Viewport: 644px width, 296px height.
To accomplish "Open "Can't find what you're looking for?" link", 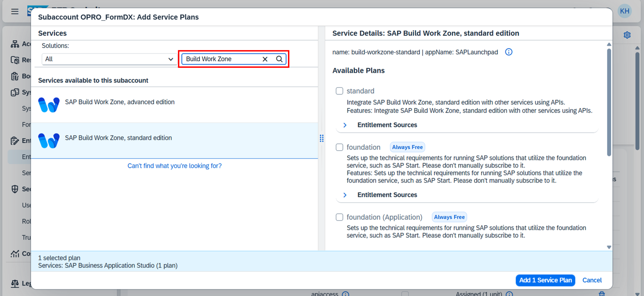I will tap(174, 166).
